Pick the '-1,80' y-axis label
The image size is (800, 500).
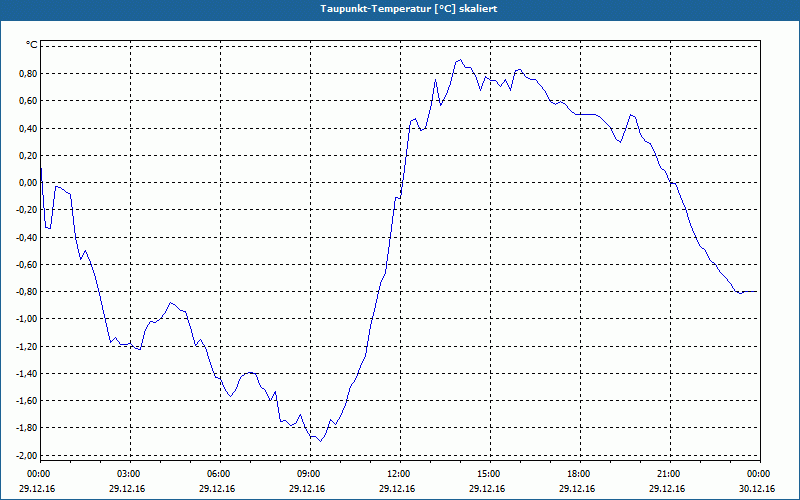pos(27,428)
